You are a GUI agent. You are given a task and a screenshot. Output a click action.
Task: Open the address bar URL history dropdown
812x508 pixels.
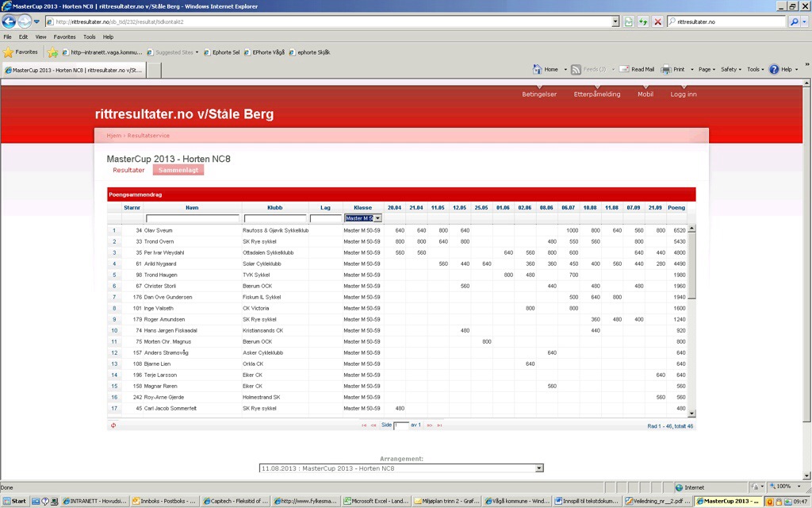coord(615,21)
